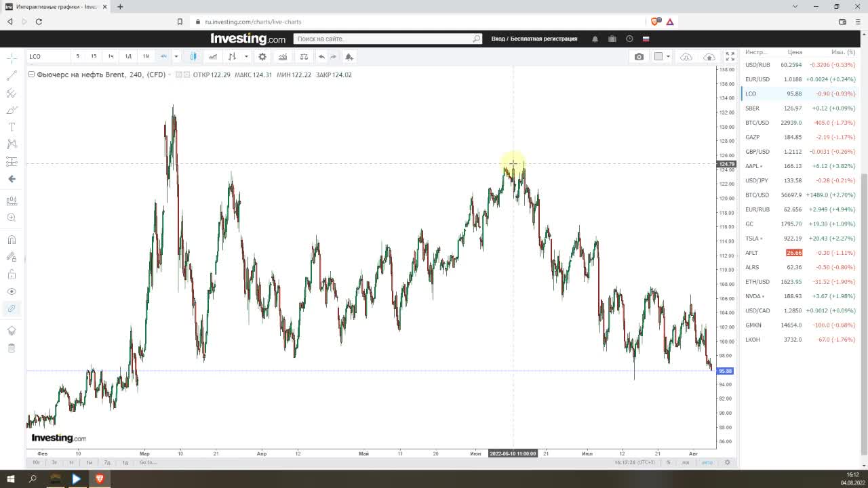Pick the Text annotation tool
This screenshot has width=868, height=488.
click(x=12, y=127)
